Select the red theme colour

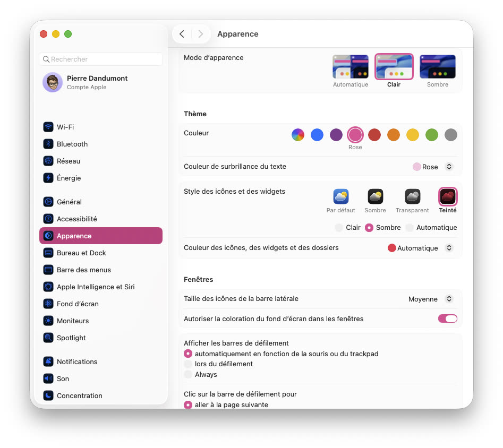click(x=374, y=135)
